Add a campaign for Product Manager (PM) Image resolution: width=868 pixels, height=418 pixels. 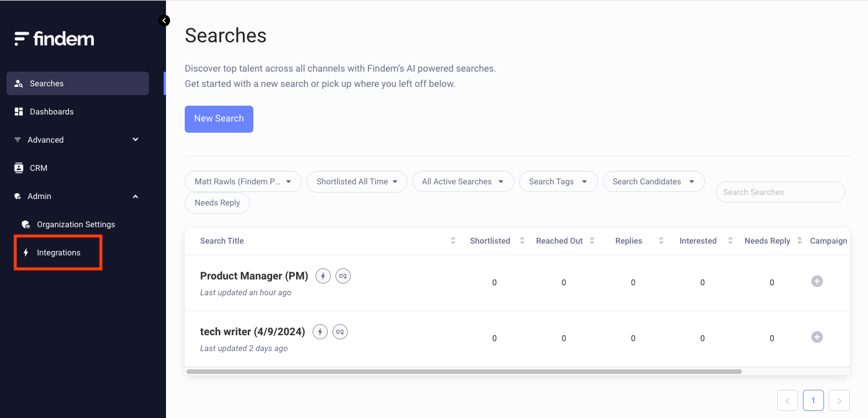click(x=817, y=281)
